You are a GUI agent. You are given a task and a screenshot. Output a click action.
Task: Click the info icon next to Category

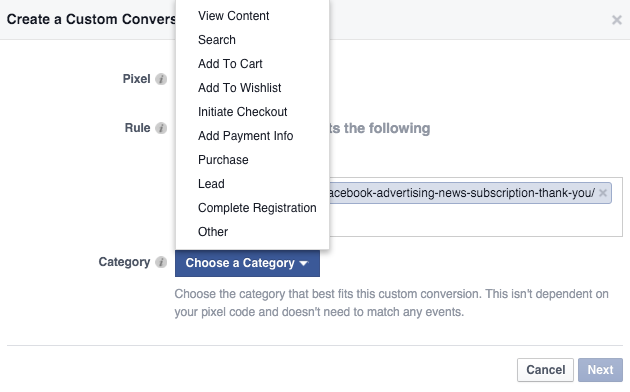[161, 262]
